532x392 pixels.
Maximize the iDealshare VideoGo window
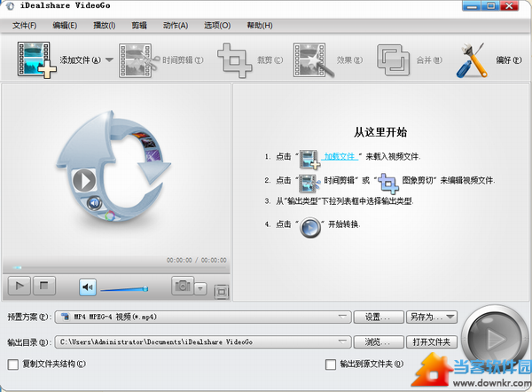pos(490,6)
